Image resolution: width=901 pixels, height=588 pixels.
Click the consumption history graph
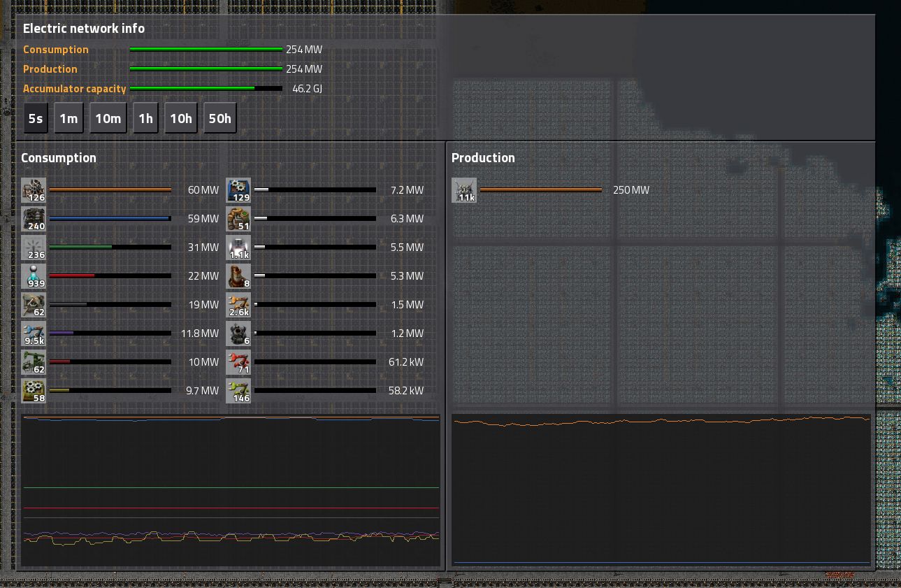click(x=231, y=490)
